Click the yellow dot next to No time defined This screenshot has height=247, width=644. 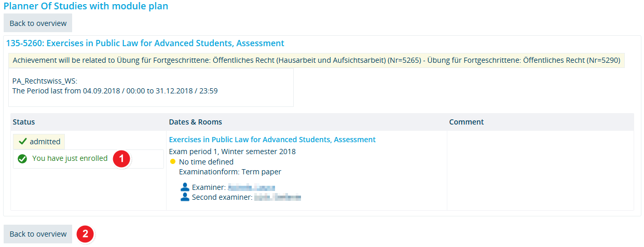[x=173, y=162]
